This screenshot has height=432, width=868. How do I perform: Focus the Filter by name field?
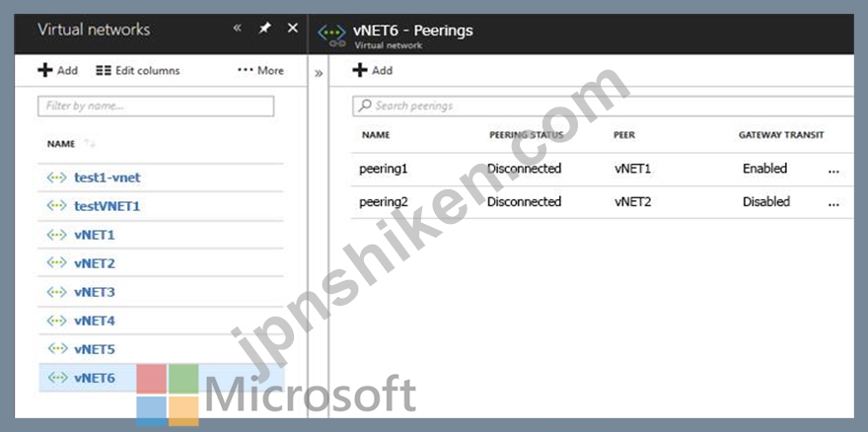point(156,106)
